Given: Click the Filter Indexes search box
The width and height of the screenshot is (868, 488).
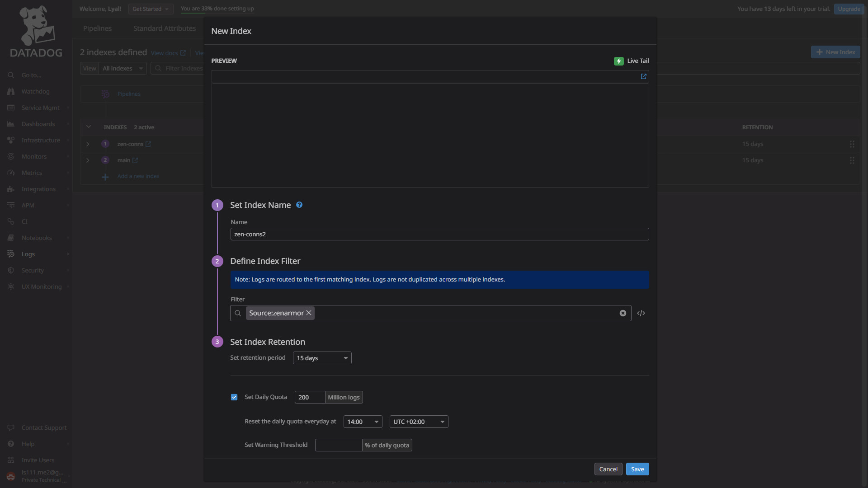Looking at the screenshot, I should (177, 68).
